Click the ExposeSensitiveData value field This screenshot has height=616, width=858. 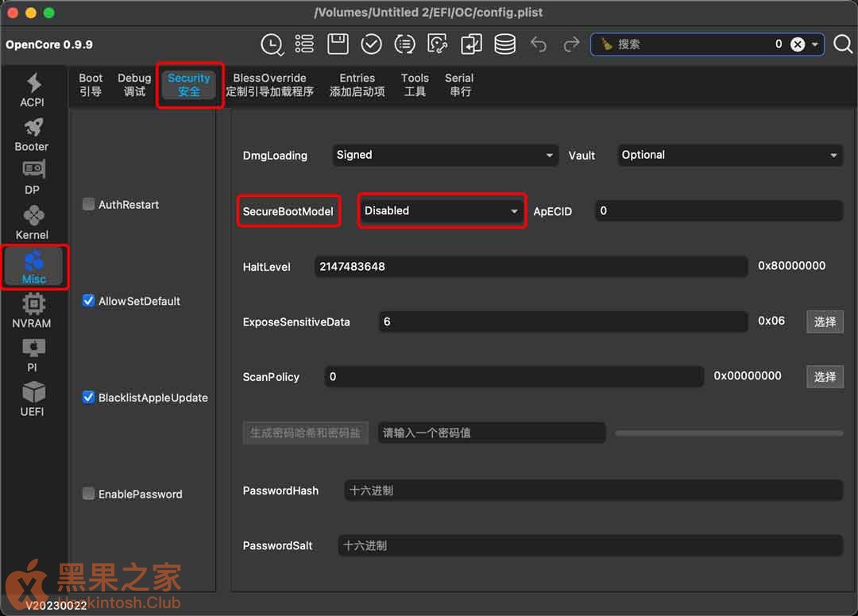coord(563,322)
